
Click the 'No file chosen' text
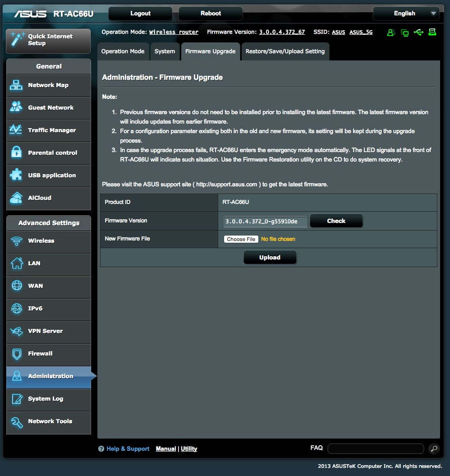278,239
